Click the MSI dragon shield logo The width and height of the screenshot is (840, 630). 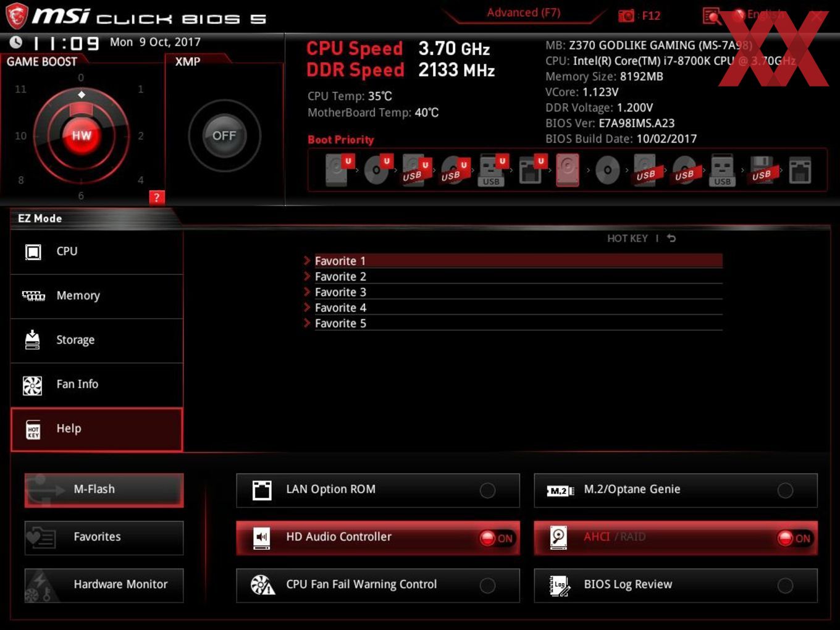pos(17,16)
